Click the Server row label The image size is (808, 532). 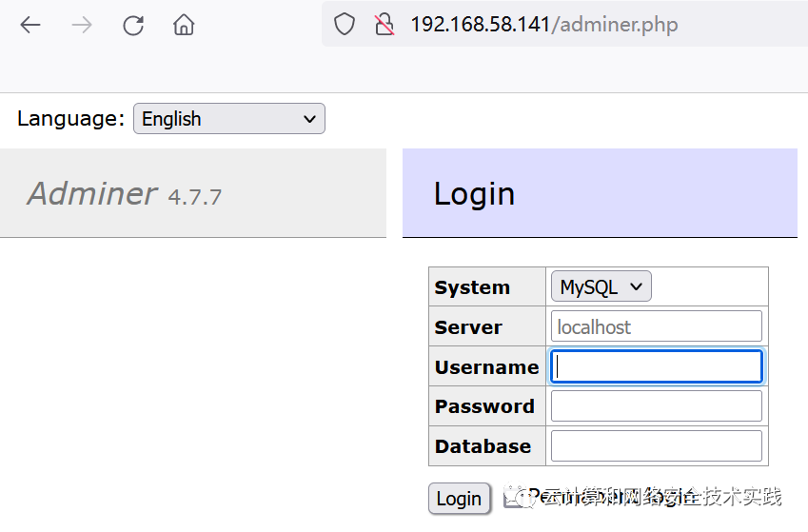pyautogui.click(x=468, y=327)
